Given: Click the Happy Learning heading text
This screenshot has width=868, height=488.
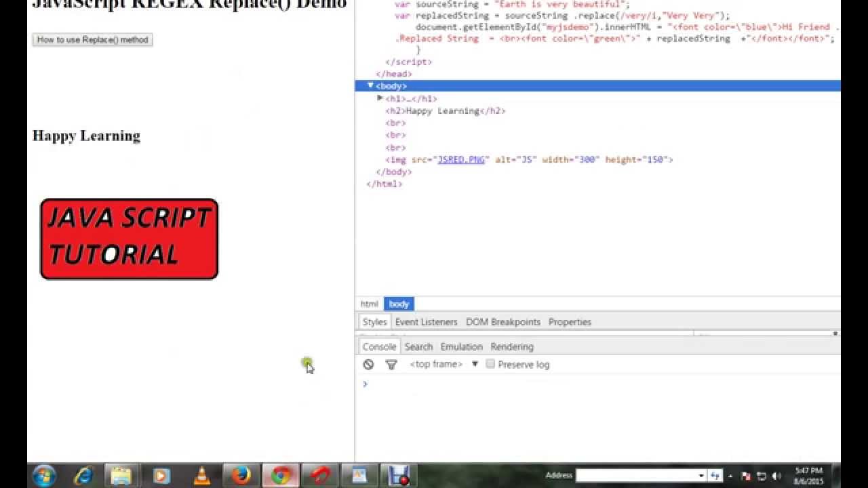Looking at the screenshot, I should (x=86, y=136).
